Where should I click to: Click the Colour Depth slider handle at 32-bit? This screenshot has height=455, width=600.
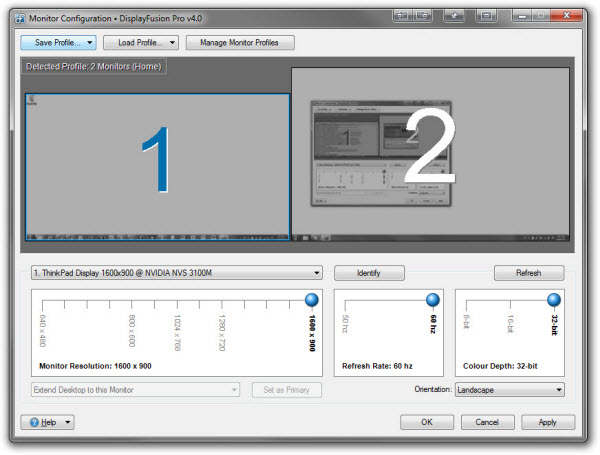point(553,299)
